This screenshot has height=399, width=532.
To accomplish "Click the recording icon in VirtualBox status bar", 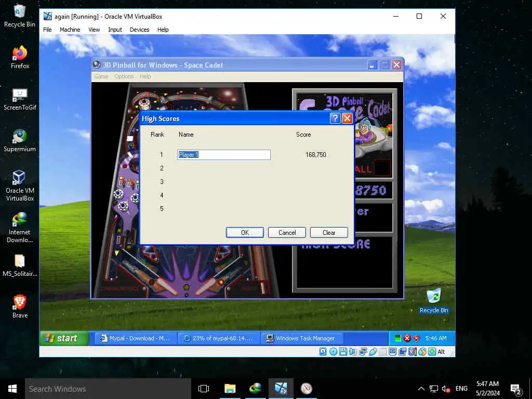I will coord(403,352).
